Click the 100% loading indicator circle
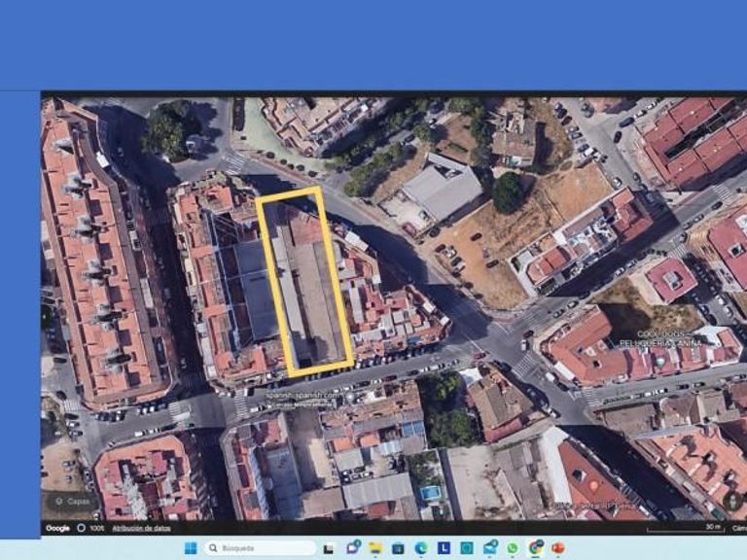Screen dimensions: 747x560 click(x=82, y=528)
